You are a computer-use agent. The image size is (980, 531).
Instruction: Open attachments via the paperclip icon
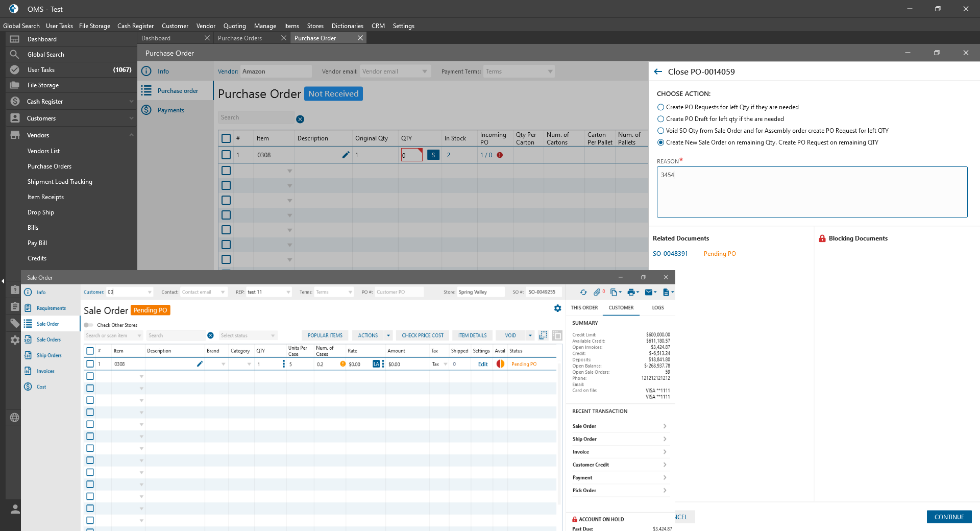coord(597,293)
